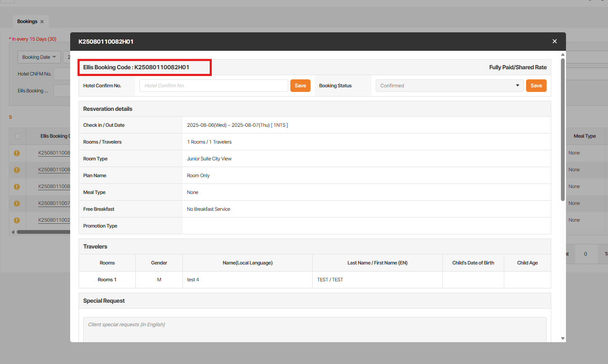The width and height of the screenshot is (608, 364).
Task: Click the warning icon in the first booking row
Action: click(17, 153)
